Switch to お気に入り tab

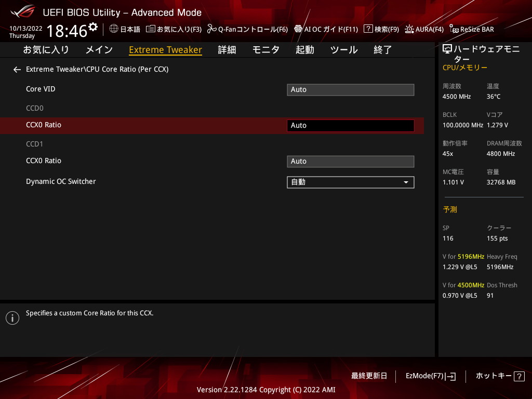coord(46,50)
